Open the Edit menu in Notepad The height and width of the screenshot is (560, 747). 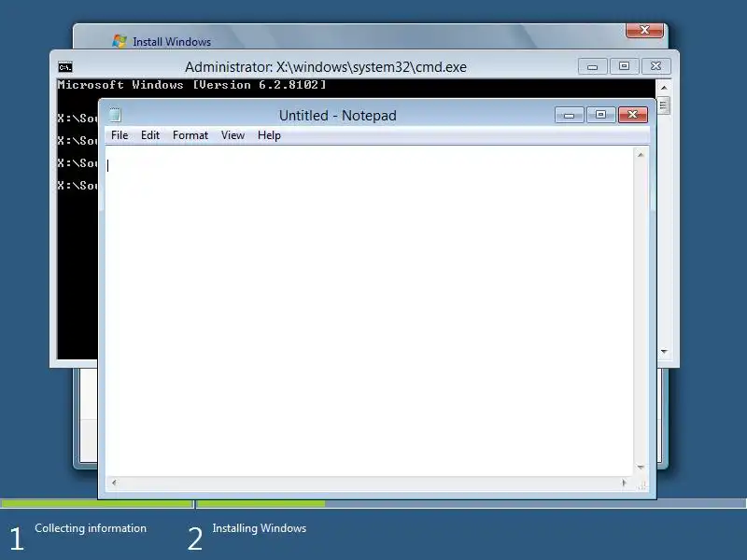point(150,135)
